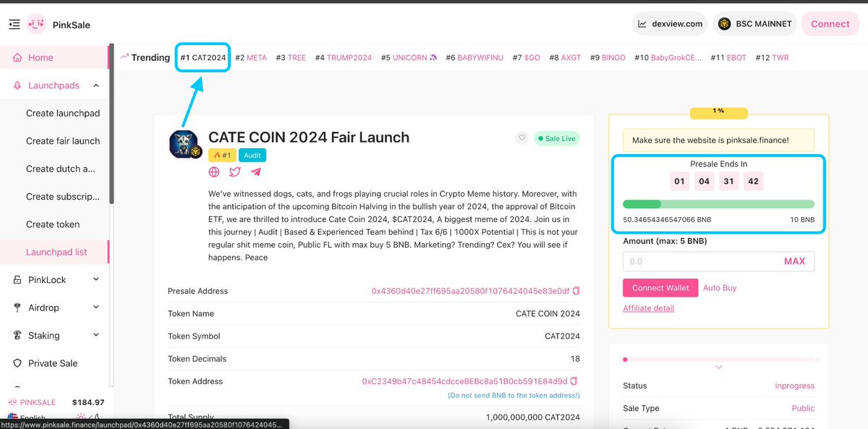
Task: Open trending #7 $GO token
Action: click(x=527, y=57)
